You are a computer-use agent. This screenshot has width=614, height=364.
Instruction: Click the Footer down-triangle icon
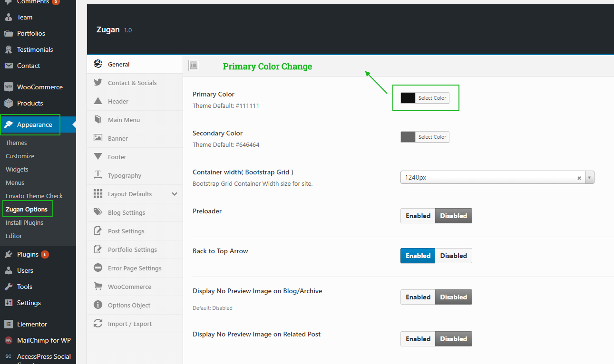tap(98, 157)
